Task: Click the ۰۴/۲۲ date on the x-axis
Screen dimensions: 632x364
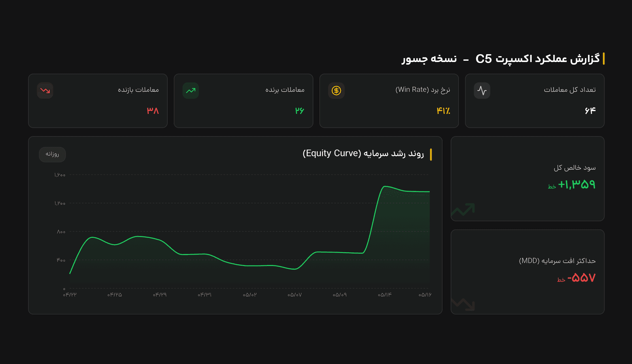Action: click(x=70, y=295)
